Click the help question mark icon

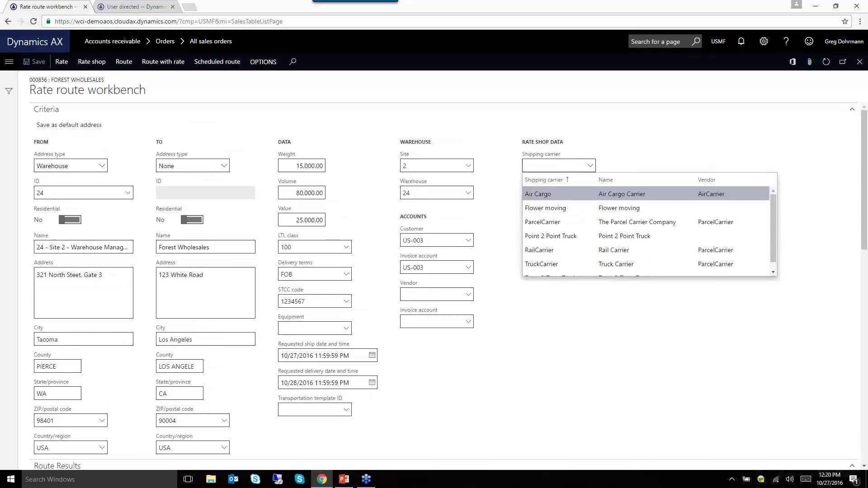786,41
